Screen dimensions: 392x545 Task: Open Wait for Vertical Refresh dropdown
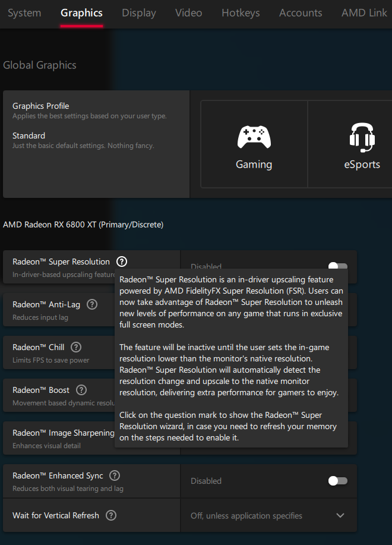click(268, 516)
